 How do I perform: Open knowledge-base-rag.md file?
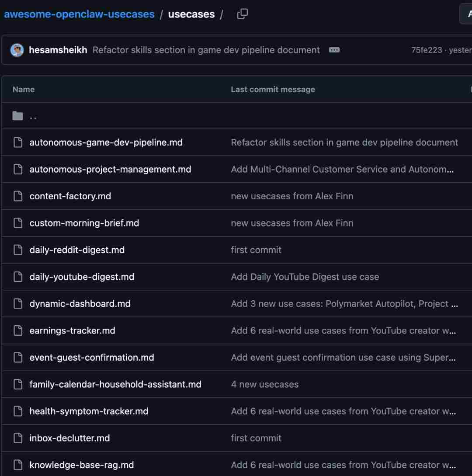click(x=81, y=465)
